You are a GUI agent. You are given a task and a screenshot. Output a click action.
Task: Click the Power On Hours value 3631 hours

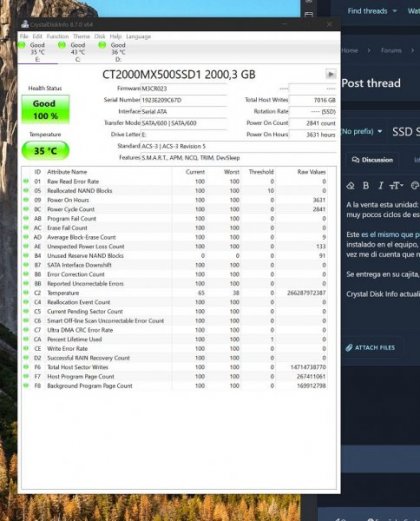(312, 135)
